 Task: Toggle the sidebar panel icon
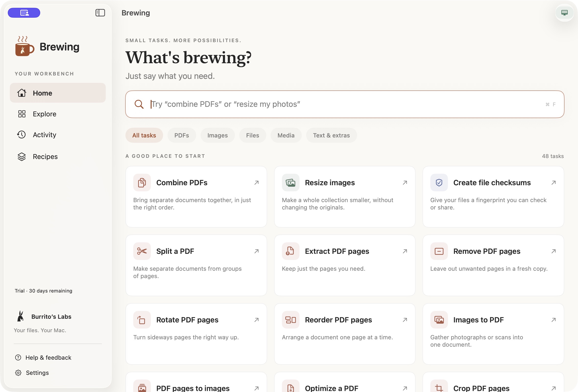click(x=100, y=13)
